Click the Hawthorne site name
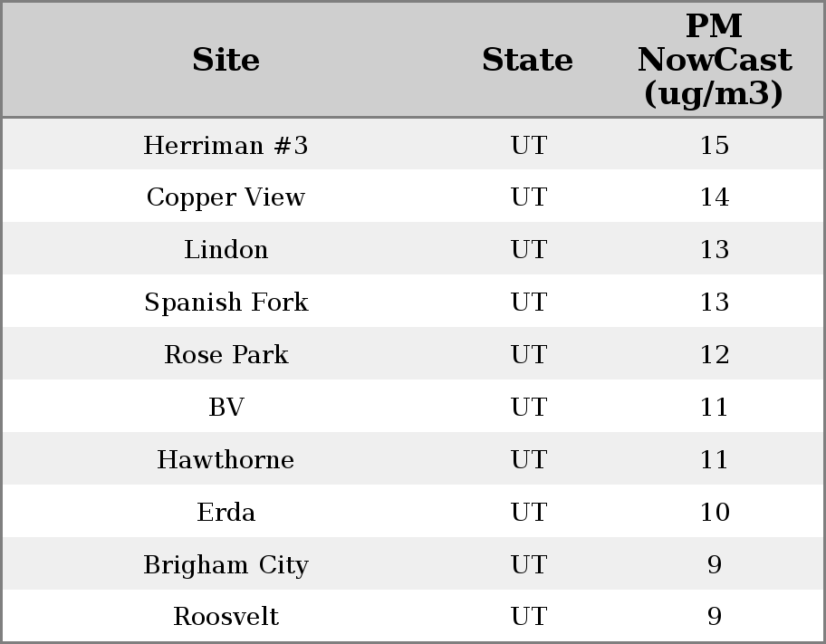The image size is (826, 644). (226, 460)
